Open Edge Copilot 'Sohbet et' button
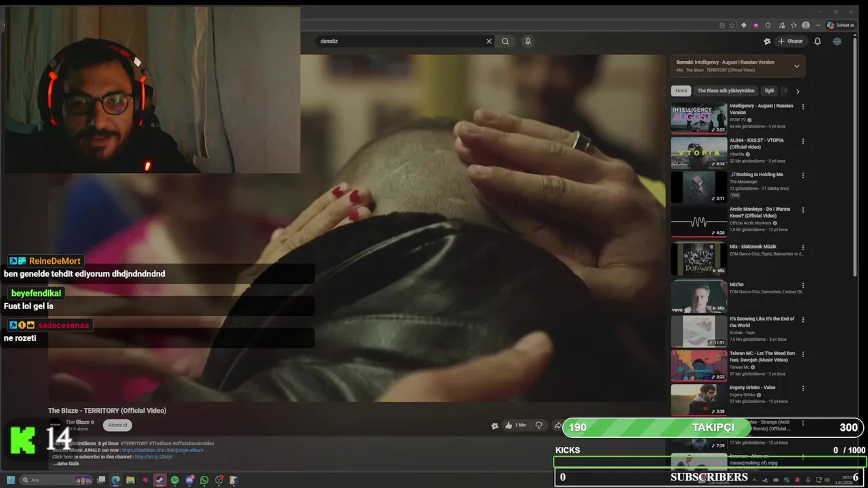 click(841, 25)
